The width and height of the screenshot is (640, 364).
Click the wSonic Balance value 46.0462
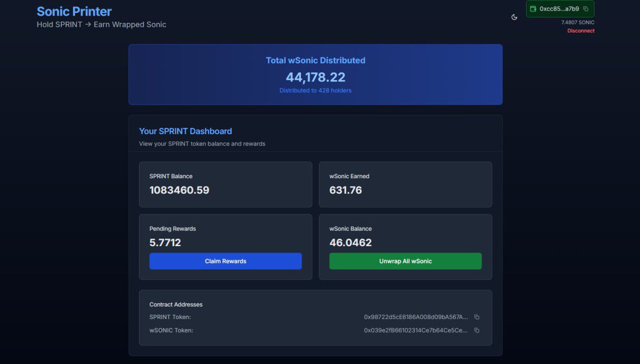pos(350,243)
